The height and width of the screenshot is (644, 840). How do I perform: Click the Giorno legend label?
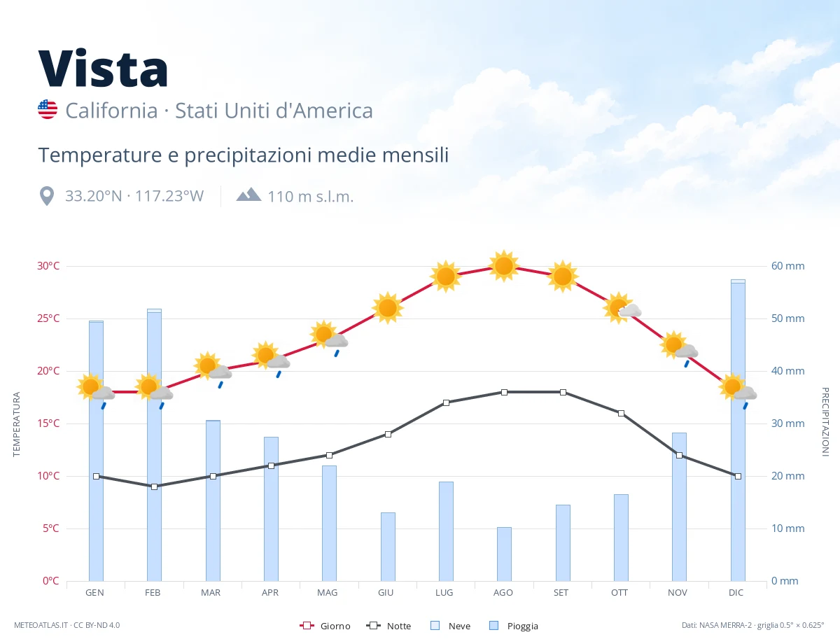pos(336,626)
